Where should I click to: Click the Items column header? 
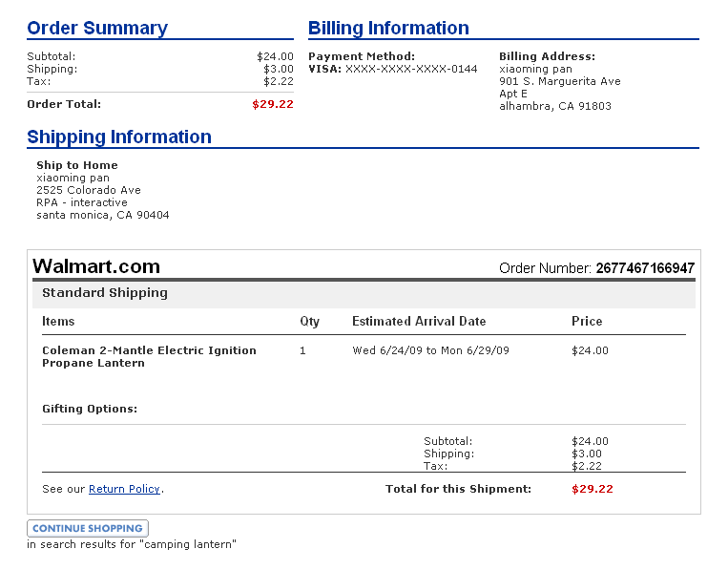[58, 322]
